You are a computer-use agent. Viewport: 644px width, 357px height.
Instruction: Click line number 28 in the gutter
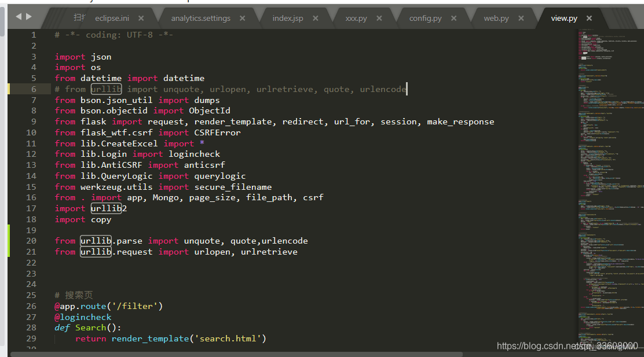click(x=31, y=327)
